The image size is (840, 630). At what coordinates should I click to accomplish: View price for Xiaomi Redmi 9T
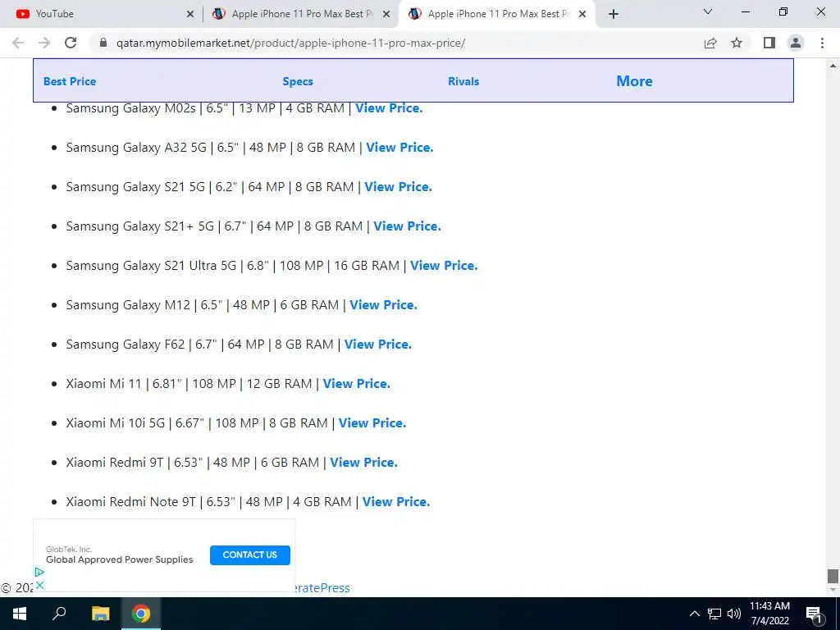pos(363,463)
